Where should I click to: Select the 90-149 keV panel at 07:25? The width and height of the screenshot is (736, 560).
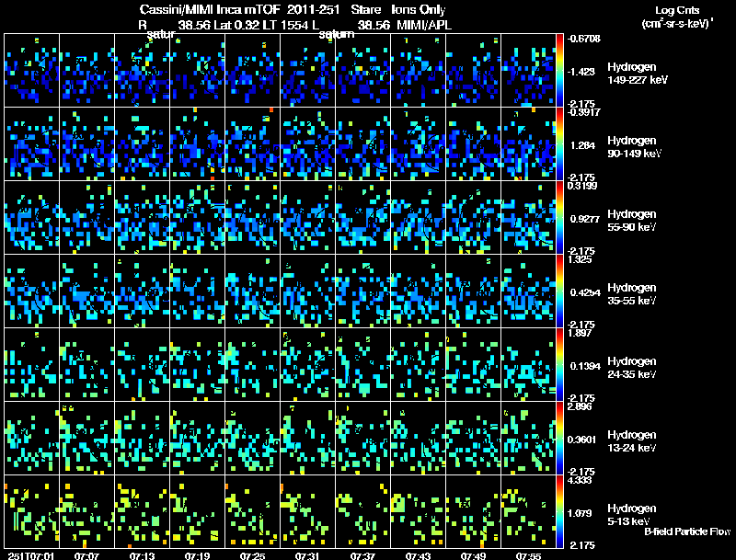point(252,143)
